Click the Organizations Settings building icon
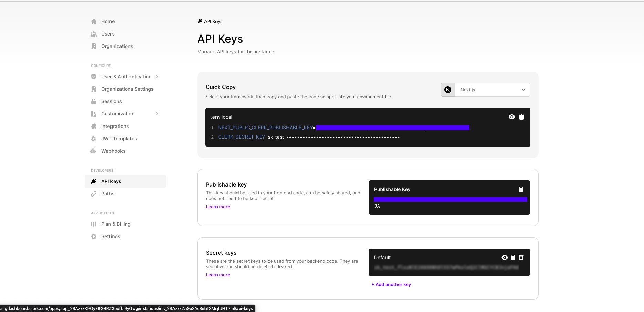The height and width of the screenshot is (312, 644). coord(94,89)
